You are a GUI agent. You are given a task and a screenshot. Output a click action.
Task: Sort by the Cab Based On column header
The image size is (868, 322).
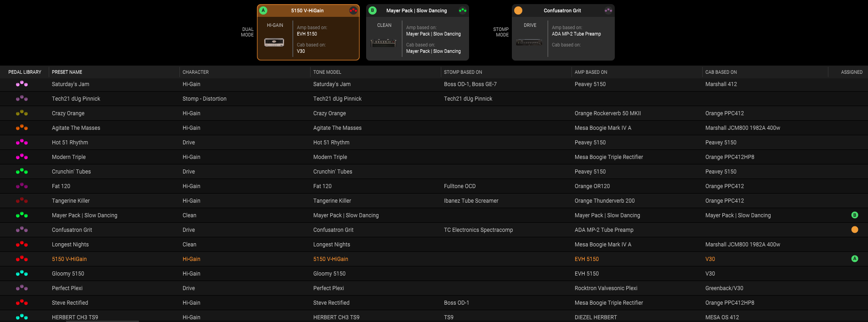pos(721,72)
